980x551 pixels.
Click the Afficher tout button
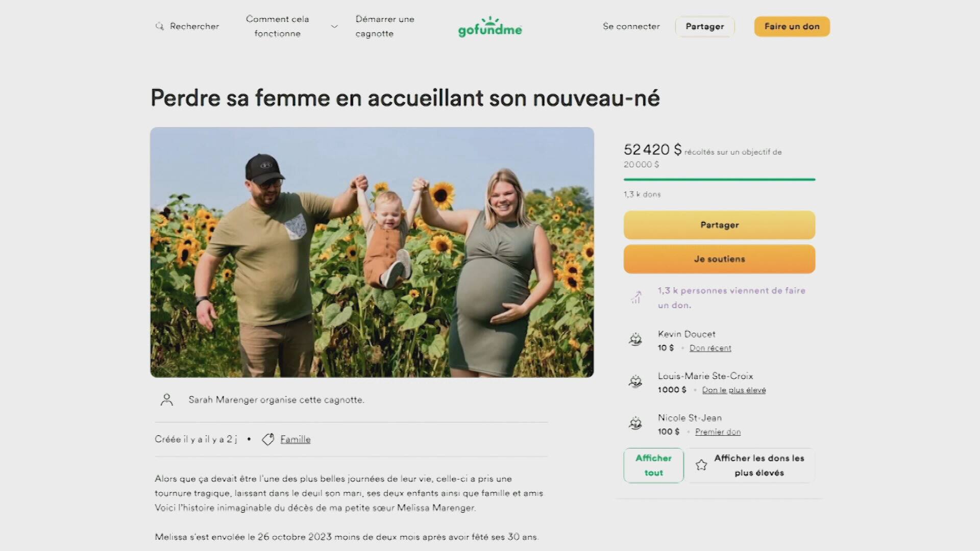653,465
